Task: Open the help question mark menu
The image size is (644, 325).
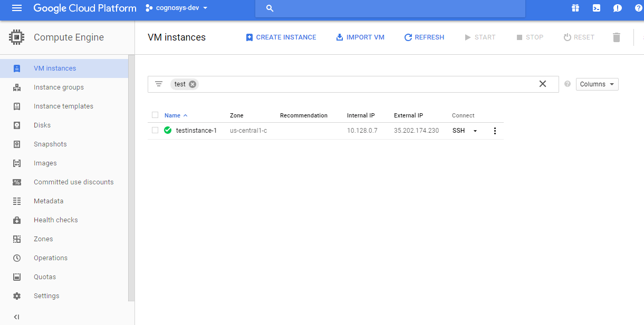Action: point(638,8)
